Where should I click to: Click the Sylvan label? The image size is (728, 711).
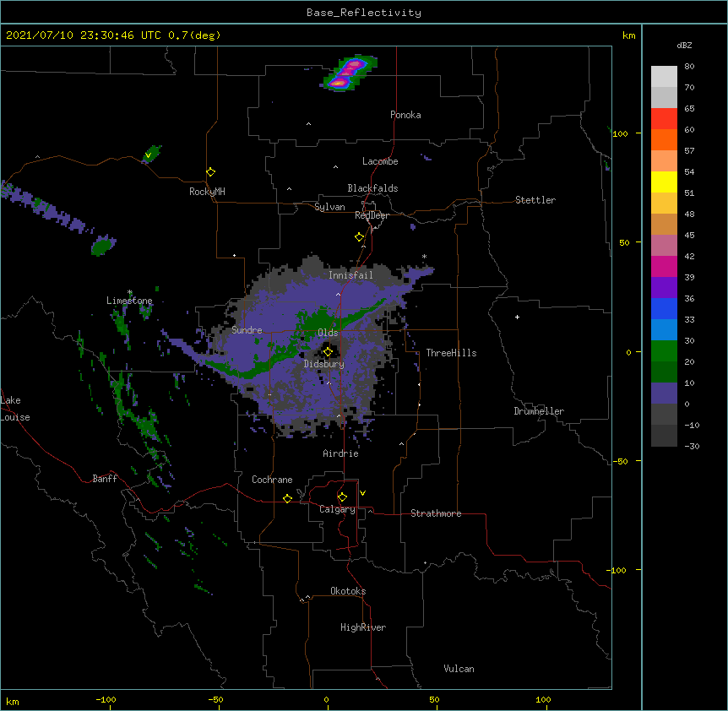[x=329, y=207]
